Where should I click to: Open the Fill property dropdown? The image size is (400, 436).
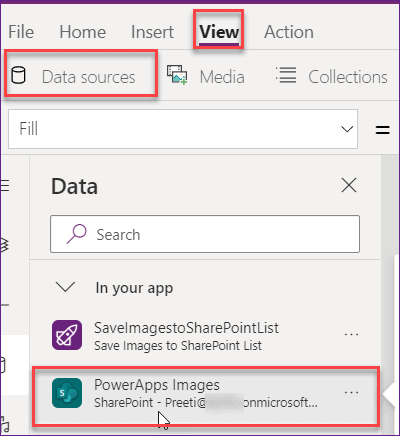183,129
